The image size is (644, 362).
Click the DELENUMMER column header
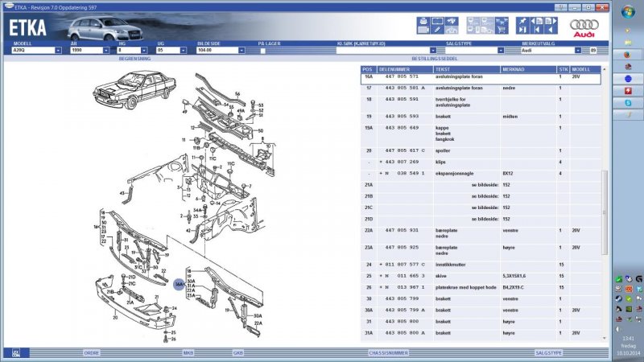click(x=405, y=69)
